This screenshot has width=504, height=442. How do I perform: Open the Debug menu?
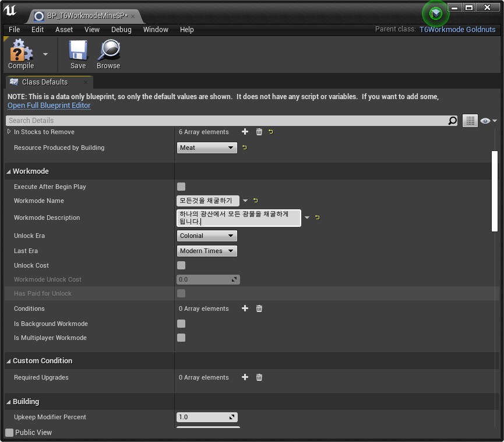(121, 30)
